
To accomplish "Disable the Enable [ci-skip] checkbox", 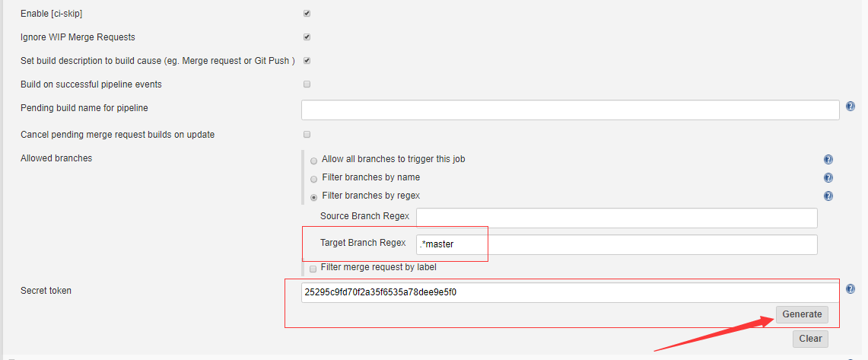I will tap(307, 14).
